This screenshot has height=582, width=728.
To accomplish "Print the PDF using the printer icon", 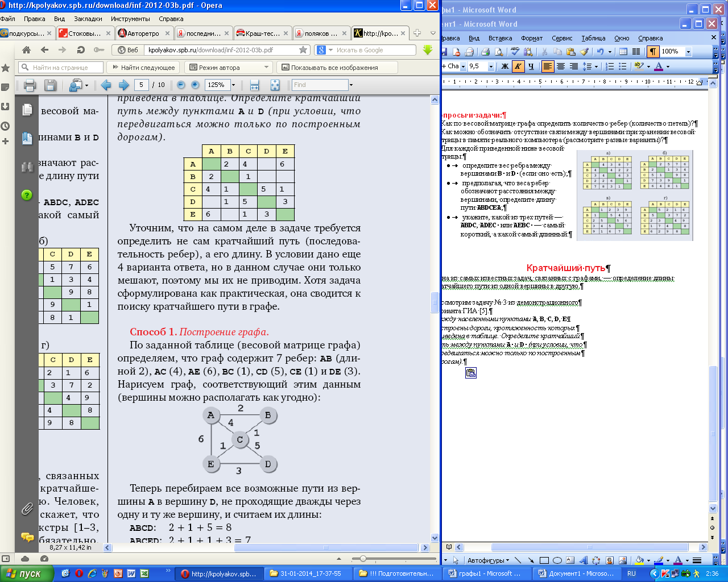I will [30, 85].
